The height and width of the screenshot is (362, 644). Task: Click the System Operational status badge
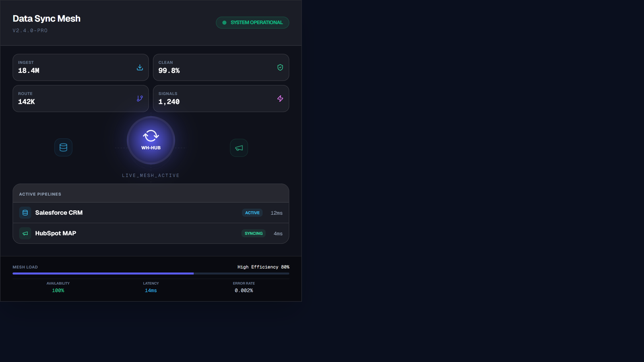[x=252, y=23]
